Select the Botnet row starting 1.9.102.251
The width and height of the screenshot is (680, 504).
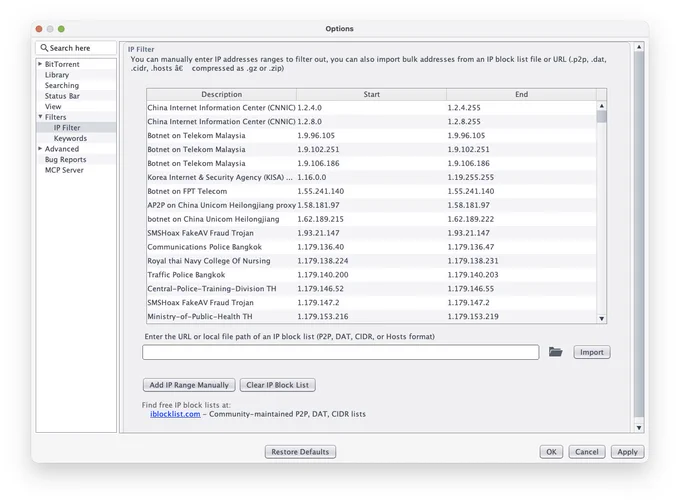click(x=372, y=149)
